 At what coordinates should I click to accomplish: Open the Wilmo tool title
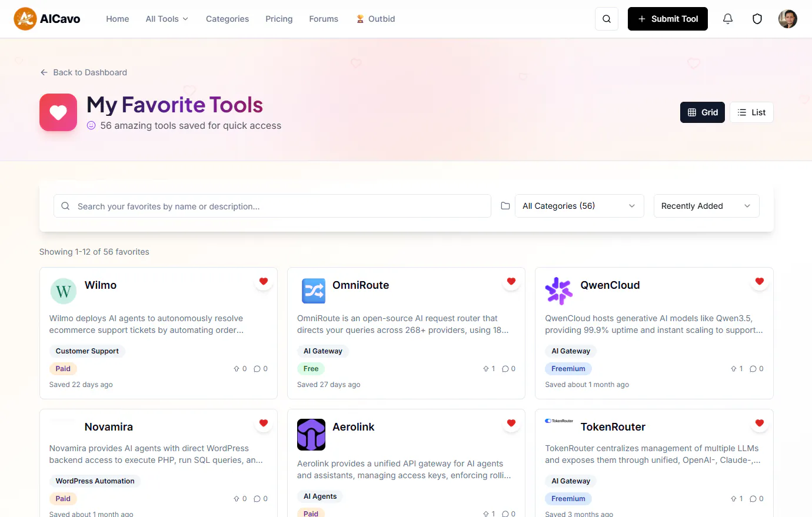click(101, 285)
